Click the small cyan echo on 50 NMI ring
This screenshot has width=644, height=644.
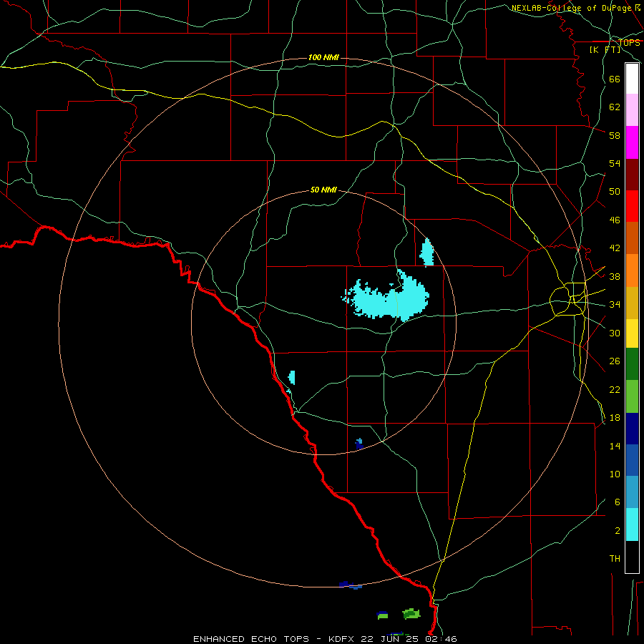point(426,252)
